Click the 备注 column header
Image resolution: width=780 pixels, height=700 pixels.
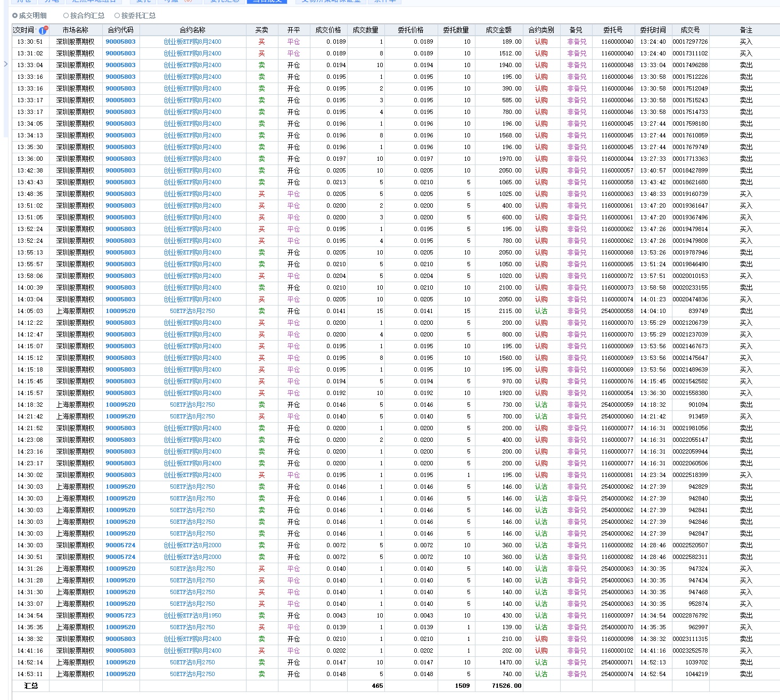pyautogui.click(x=746, y=30)
